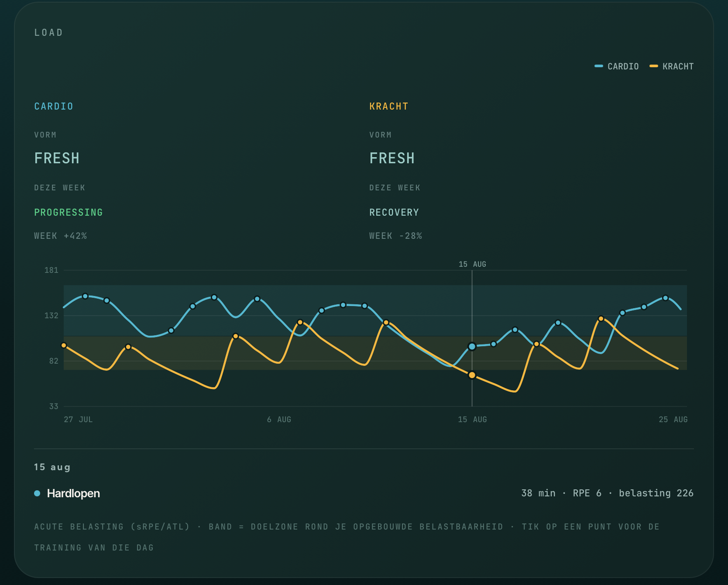Toggle the CARDIO series in the legend

coord(616,66)
